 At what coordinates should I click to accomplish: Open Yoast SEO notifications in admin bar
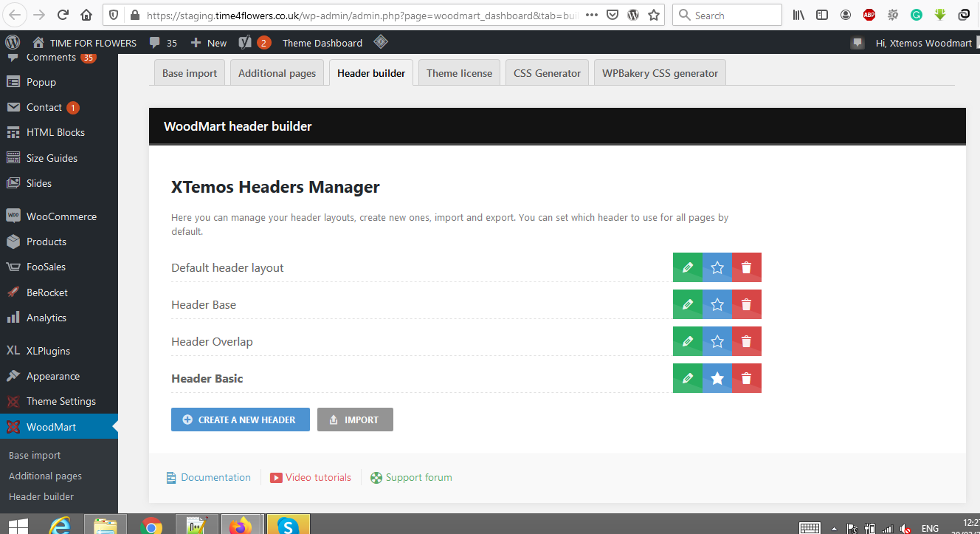[255, 43]
